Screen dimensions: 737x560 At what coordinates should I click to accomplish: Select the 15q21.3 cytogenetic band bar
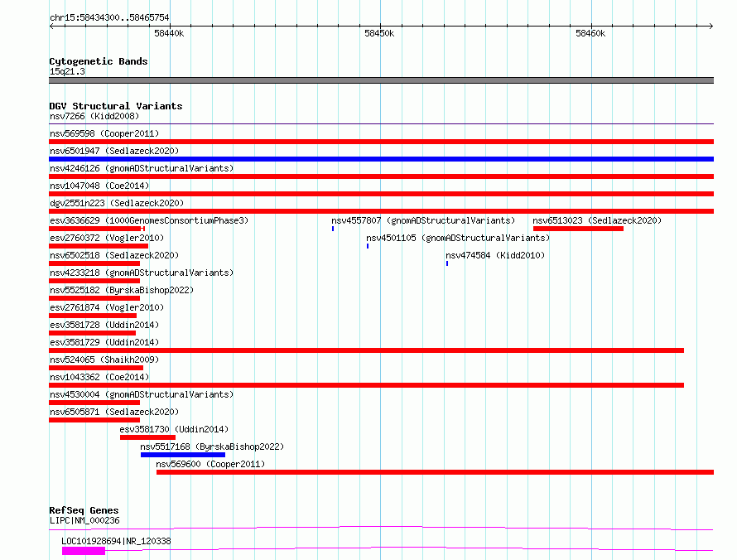pyautogui.click(x=381, y=80)
